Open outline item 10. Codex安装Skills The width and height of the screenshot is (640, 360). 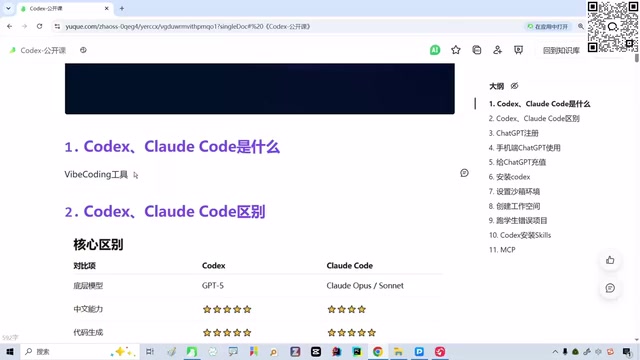[x=520, y=235]
